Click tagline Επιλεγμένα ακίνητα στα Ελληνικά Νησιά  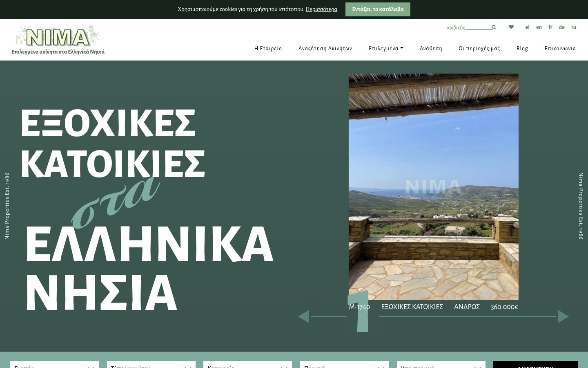pos(58,52)
